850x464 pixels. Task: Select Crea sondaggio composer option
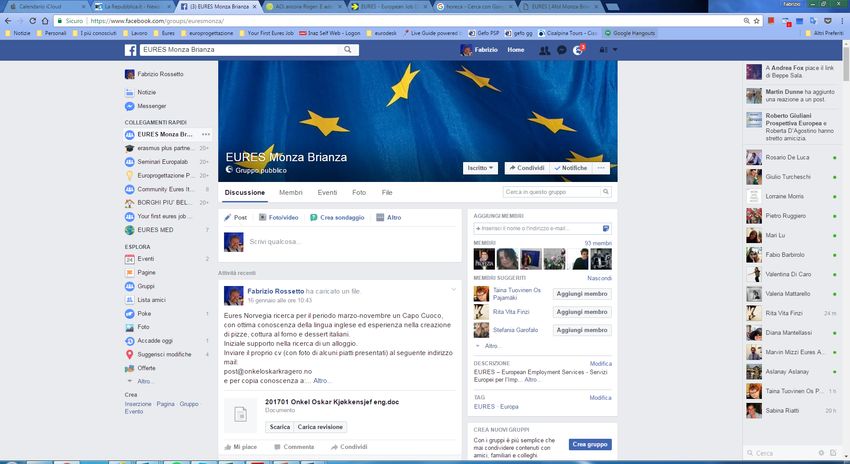(x=337, y=217)
